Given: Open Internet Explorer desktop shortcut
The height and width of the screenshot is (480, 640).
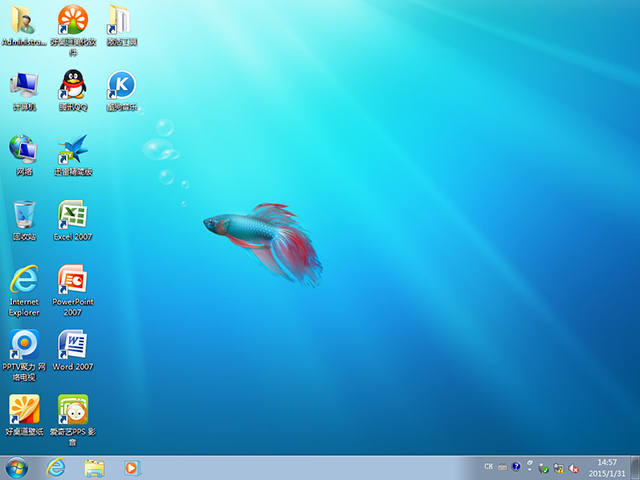Looking at the screenshot, I should click(23, 280).
